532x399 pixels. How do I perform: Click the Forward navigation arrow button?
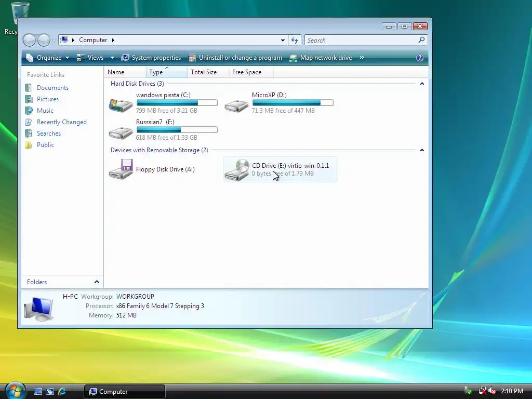point(44,40)
